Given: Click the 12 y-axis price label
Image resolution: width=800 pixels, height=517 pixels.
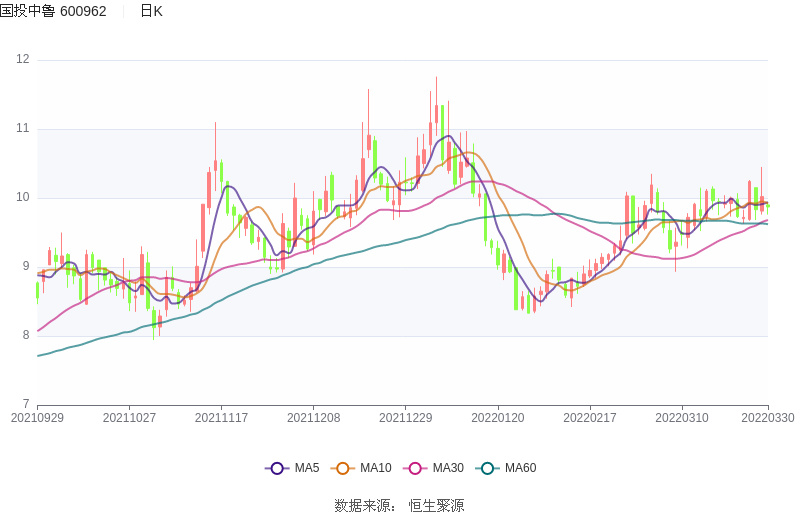Looking at the screenshot, I should [x=22, y=60].
